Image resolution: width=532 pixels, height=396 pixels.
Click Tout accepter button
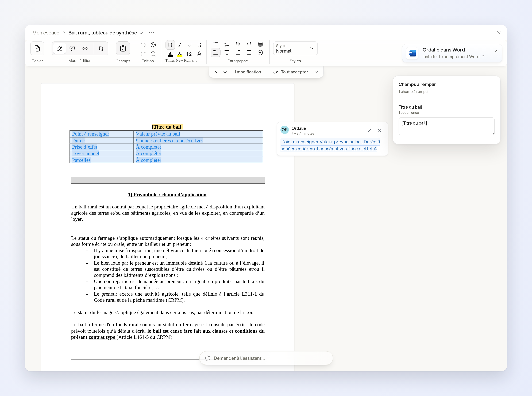click(x=291, y=72)
